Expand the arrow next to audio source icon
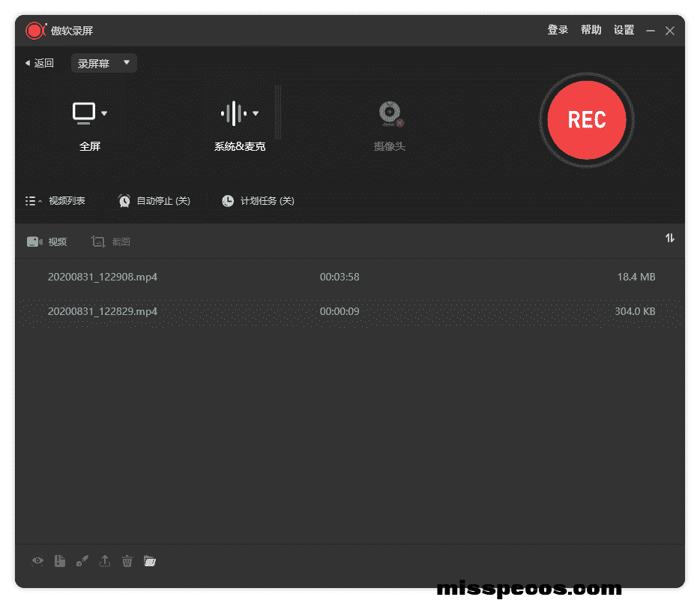Viewport: 700px width, 603px height. [256, 114]
